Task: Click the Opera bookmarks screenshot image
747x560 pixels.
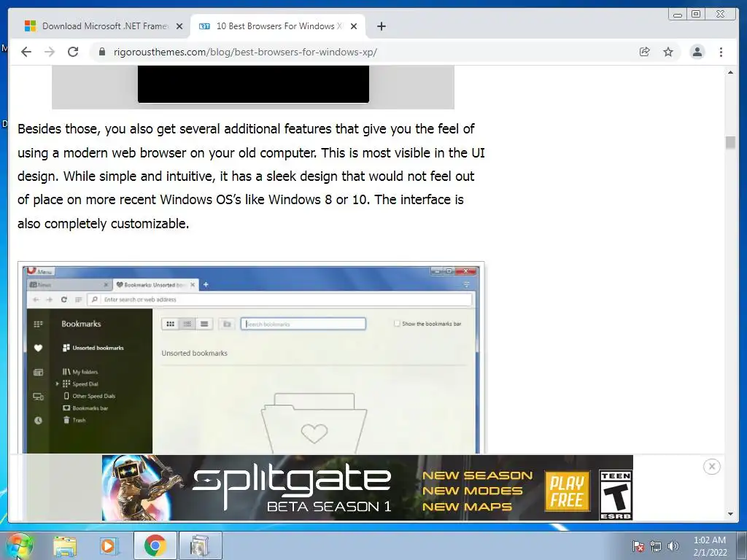Action: click(x=251, y=357)
